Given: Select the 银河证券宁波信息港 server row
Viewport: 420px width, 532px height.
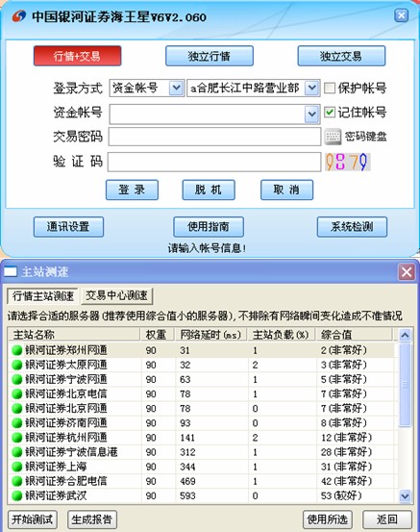Looking at the screenshot, I should coord(202,452).
